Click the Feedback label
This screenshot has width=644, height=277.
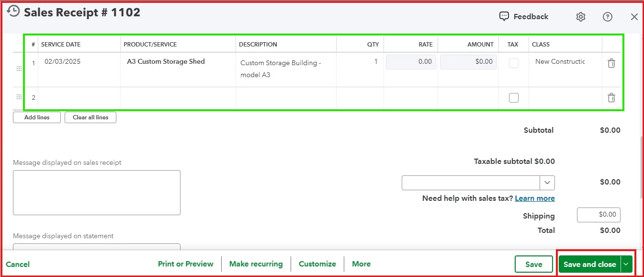coord(531,17)
